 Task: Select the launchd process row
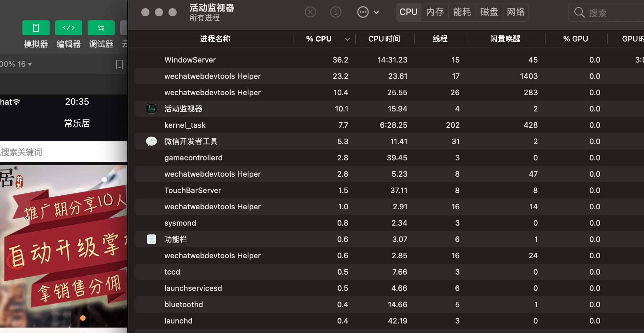pyautogui.click(x=389, y=321)
